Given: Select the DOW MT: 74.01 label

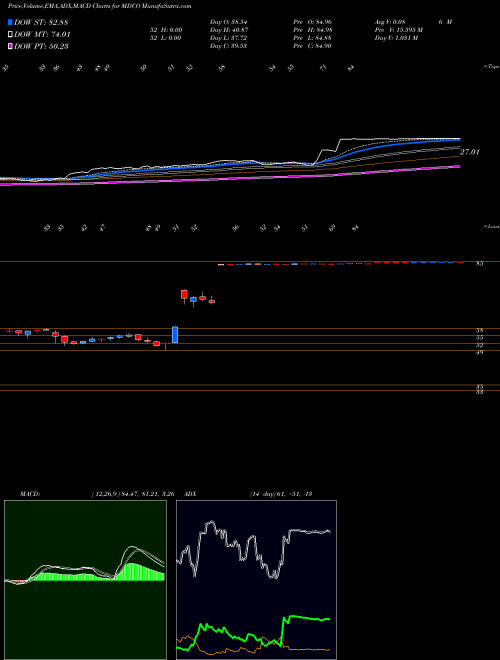Looking at the screenshot, I should (x=42, y=35).
